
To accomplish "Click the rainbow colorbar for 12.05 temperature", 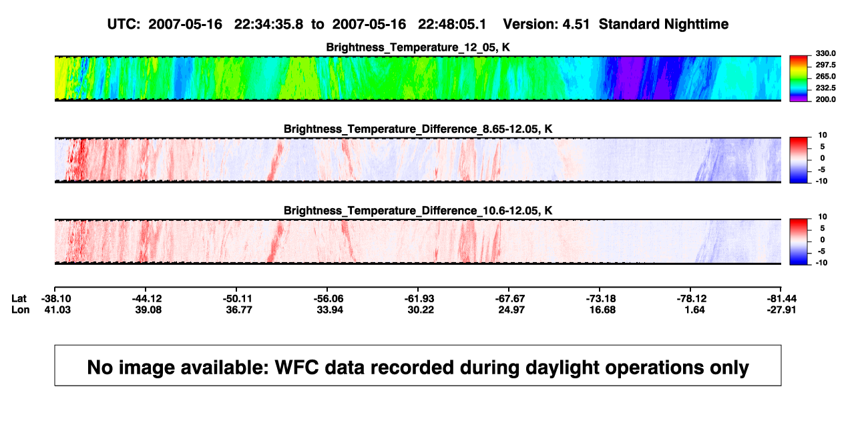I will tap(799, 79).
